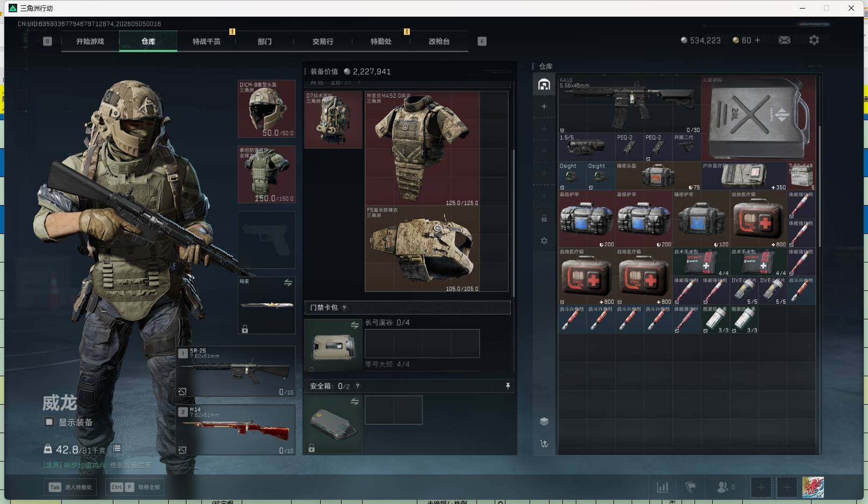Click the help icon beside 门禁卡包

[344, 308]
